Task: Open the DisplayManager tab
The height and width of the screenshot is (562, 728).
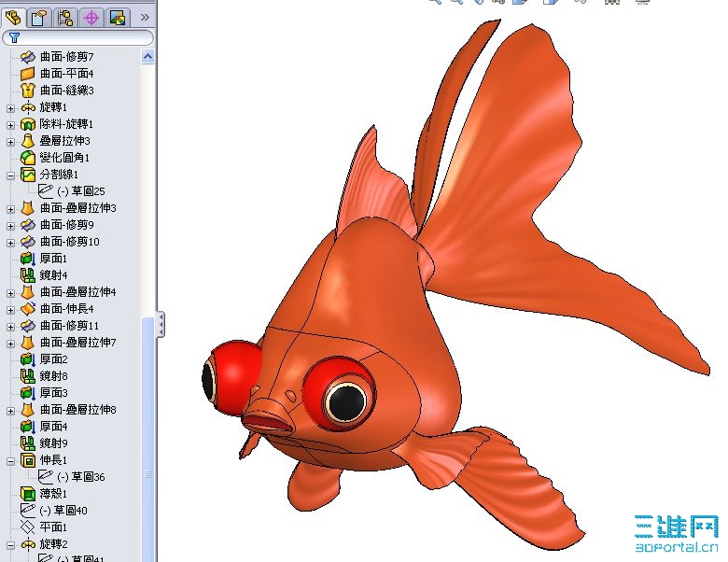Action: point(118,18)
